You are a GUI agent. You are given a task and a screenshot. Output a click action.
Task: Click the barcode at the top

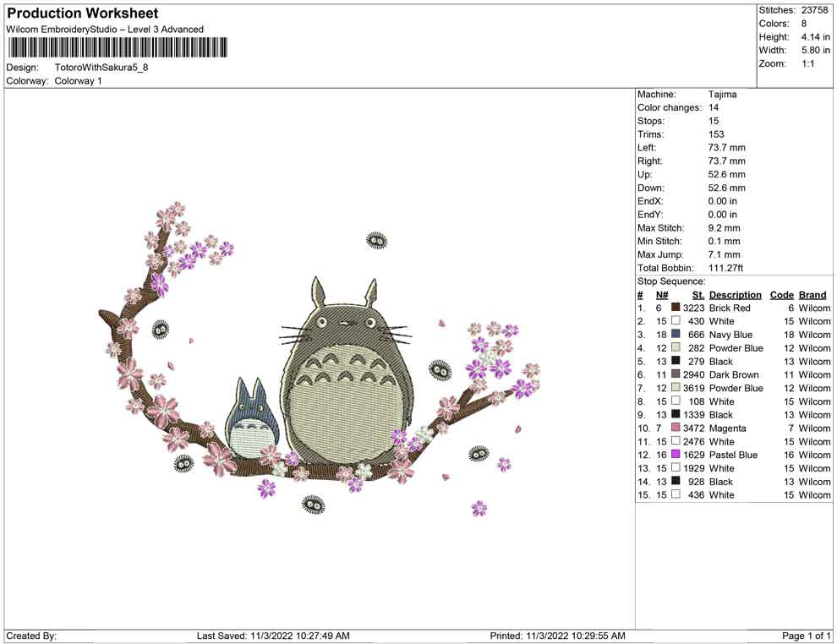[x=118, y=47]
